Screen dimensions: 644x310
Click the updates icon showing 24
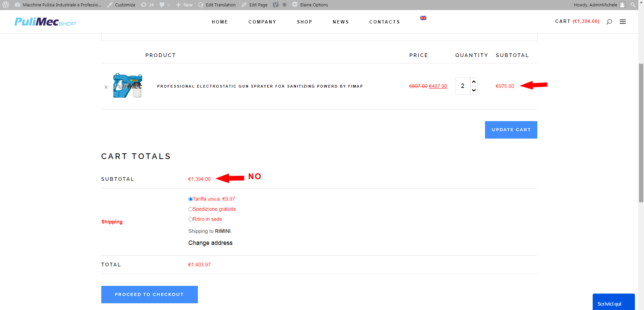click(x=147, y=5)
